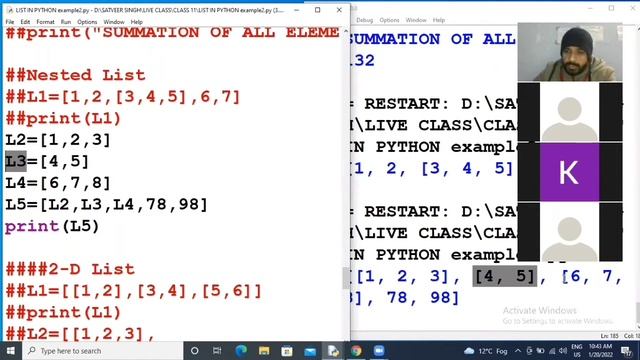Open the network icon in system tray

[552, 351]
